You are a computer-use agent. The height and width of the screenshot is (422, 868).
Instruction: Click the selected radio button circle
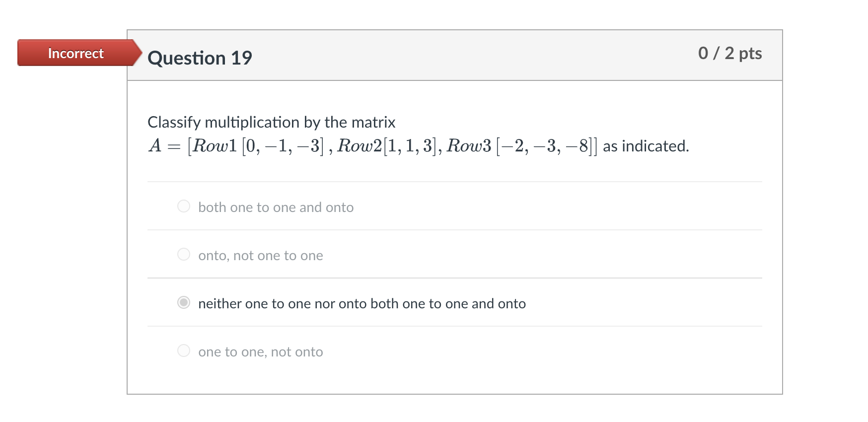(x=183, y=302)
